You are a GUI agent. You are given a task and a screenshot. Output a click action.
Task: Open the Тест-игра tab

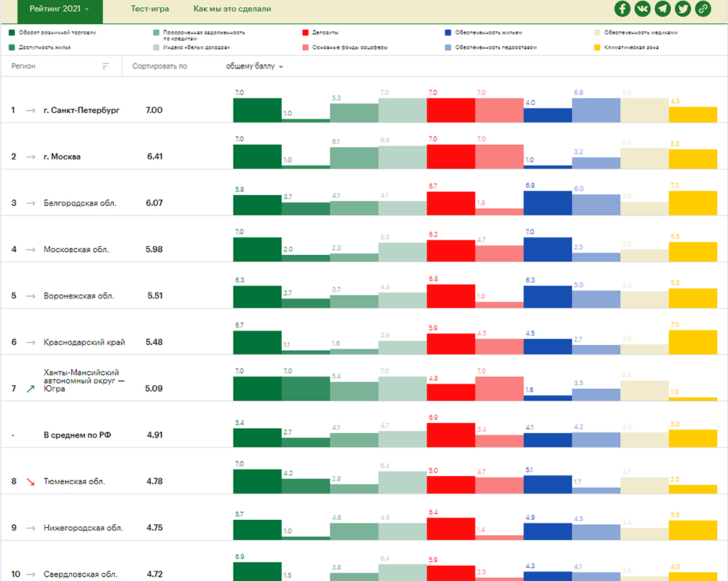[150, 9]
